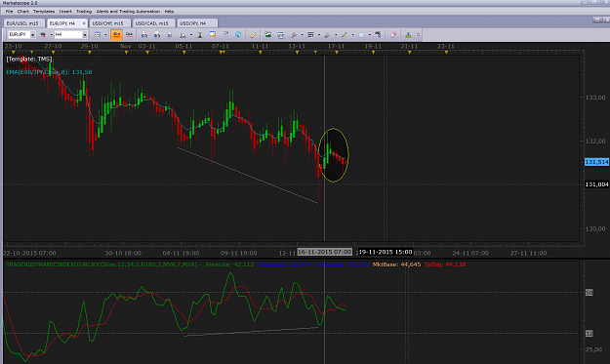Click the chart type icon

(98, 34)
